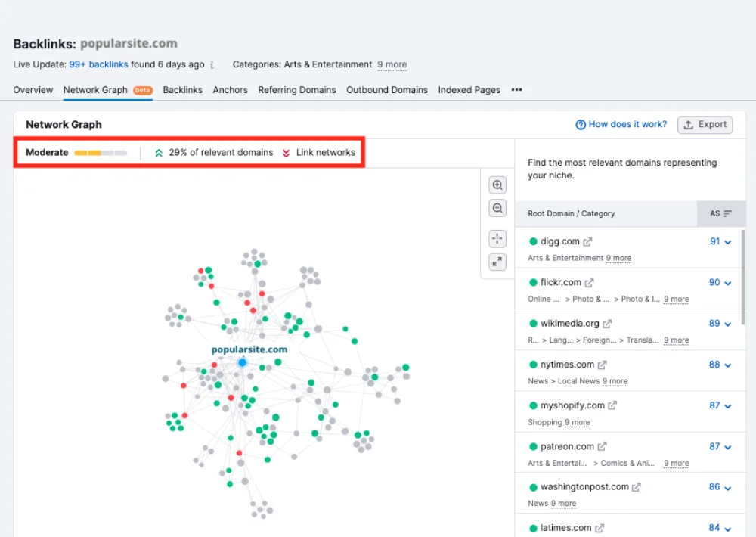Open digg.com external link icon

[588, 242]
